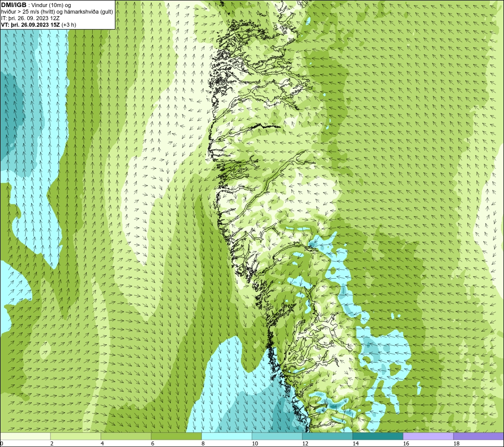Select the purple swatch above 18 m/s
Viewport: 504px width, 447px height.
[478, 436]
